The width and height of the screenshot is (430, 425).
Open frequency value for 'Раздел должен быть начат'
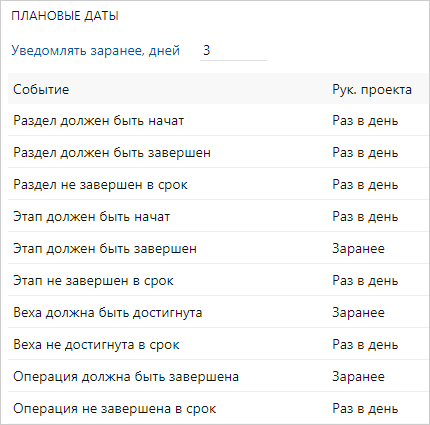(x=365, y=120)
